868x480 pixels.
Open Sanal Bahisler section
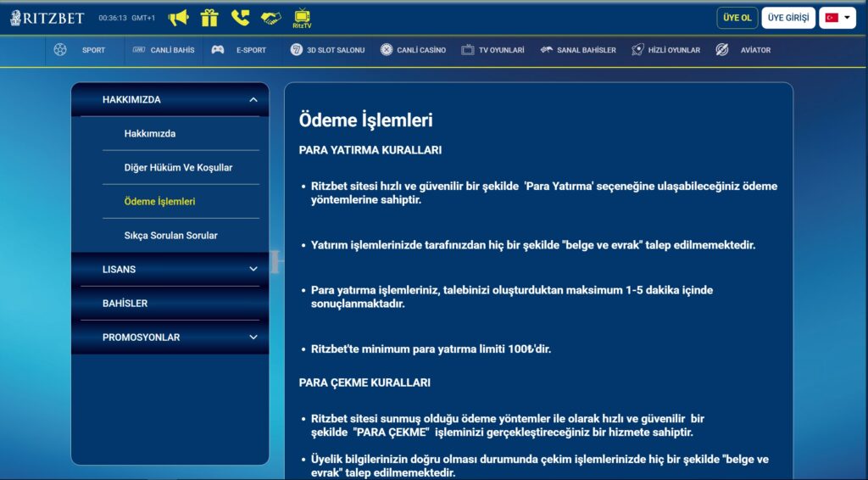click(x=587, y=50)
